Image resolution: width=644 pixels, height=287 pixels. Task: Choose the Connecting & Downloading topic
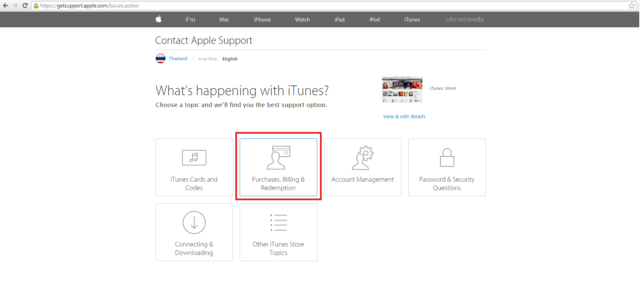click(x=194, y=232)
